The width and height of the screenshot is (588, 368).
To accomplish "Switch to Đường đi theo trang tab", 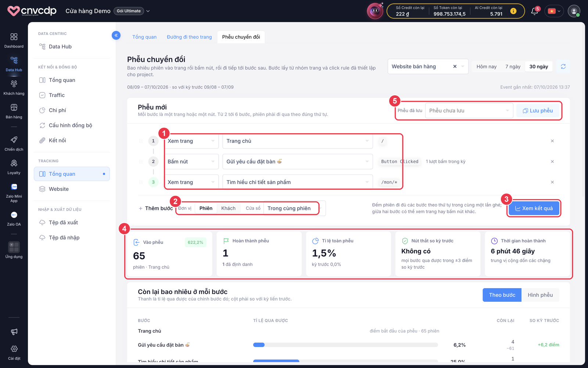I will 189,37.
